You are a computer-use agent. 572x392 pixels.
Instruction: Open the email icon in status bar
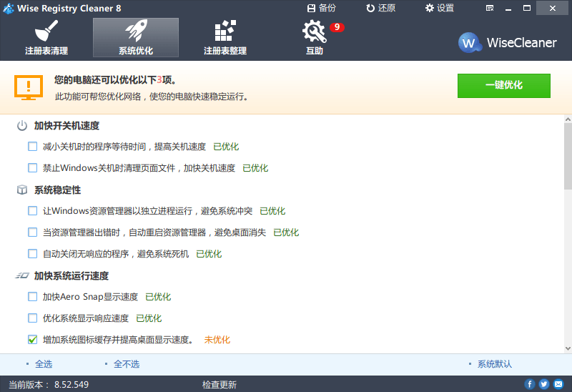[558, 384]
